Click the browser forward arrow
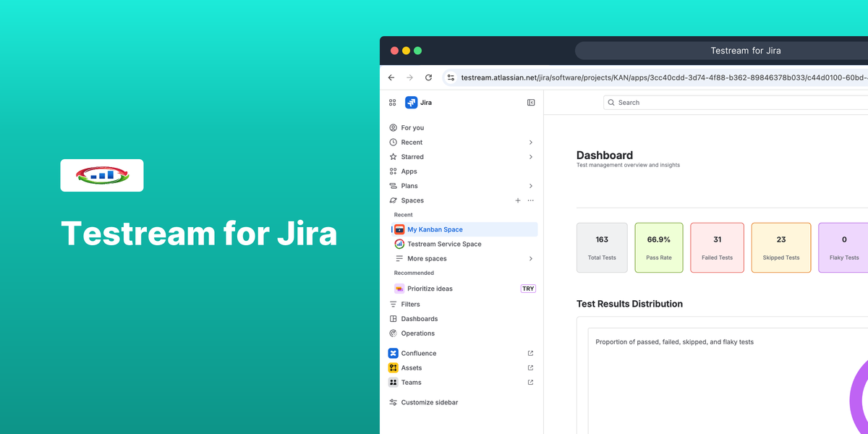Image resolution: width=868 pixels, height=434 pixels. (x=410, y=77)
